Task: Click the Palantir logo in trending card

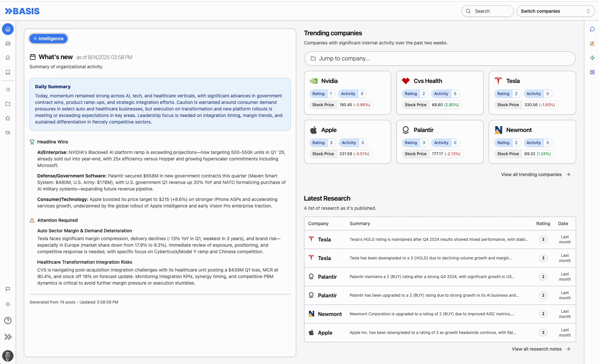Action: tap(406, 130)
